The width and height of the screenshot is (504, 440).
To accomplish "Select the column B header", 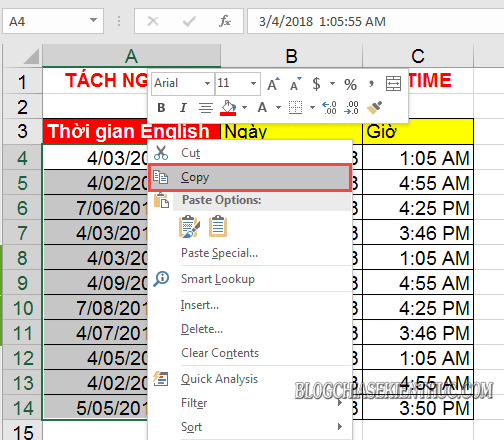I will [x=292, y=56].
